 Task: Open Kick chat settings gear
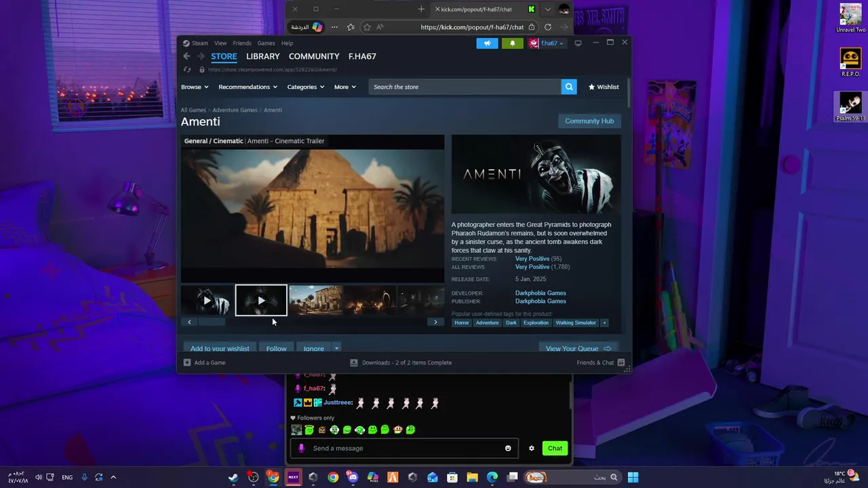pos(532,448)
